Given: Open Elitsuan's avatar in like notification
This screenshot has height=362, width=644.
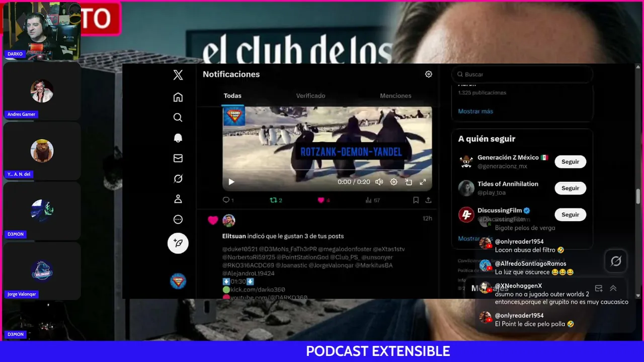Looking at the screenshot, I should click(x=229, y=220).
